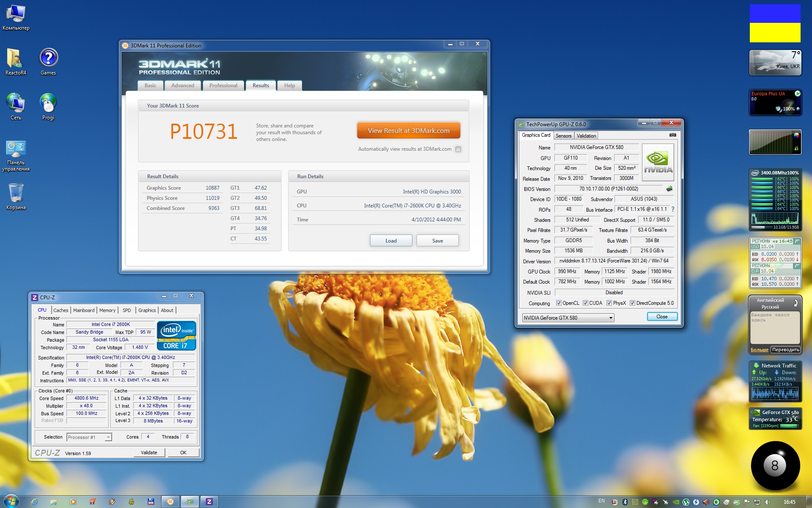
Task: Toggle the PhysX checkbox in GPU-Z
Action: (x=609, y=303)
